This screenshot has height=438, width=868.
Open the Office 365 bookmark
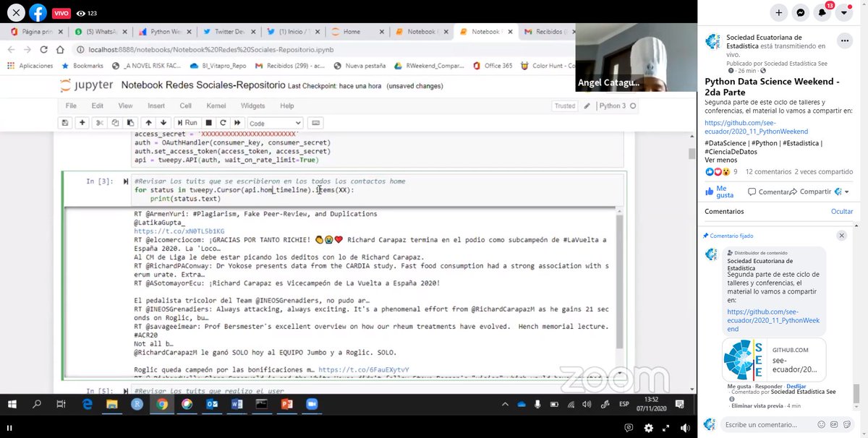click(x=493, y=66)
